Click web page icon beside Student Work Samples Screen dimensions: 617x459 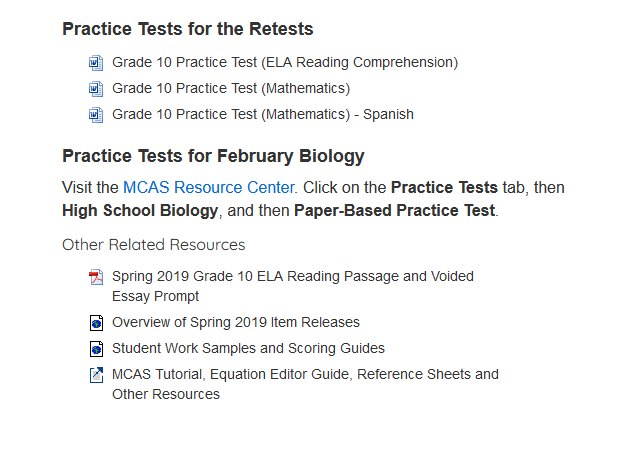[96, 349]
